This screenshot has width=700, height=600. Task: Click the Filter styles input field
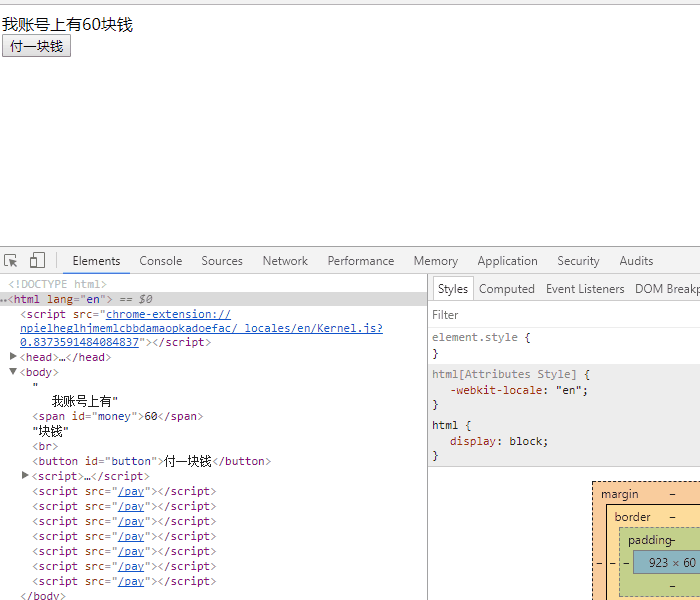pyautogui.click(x=564, y=315)
